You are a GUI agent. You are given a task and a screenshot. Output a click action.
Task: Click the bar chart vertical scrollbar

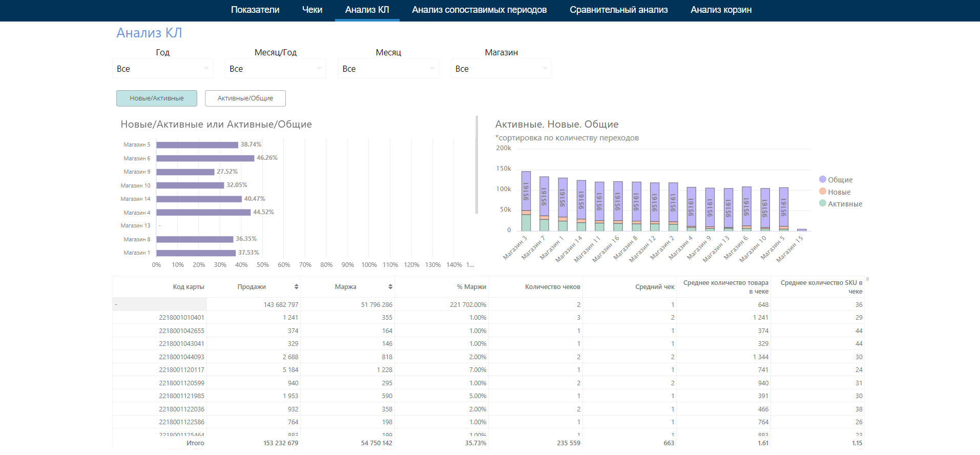pyautogui.click(x=477, y=164)
